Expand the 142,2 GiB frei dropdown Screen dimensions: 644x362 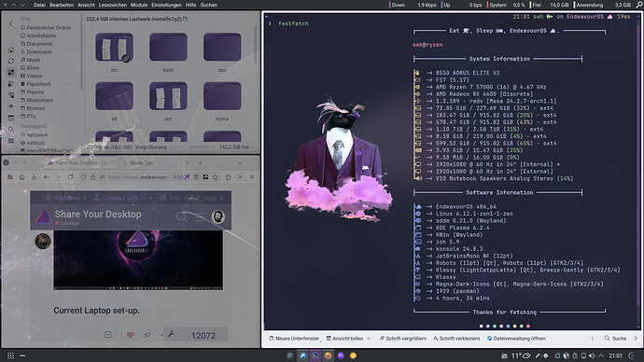[x=253, y=146]
